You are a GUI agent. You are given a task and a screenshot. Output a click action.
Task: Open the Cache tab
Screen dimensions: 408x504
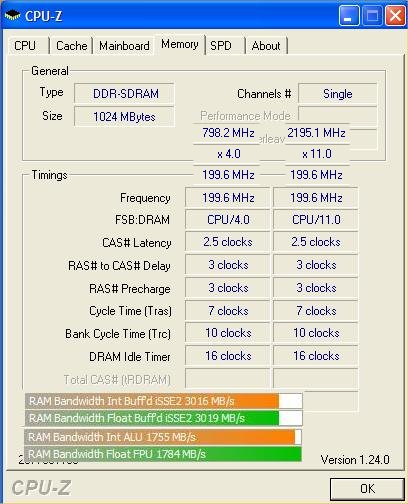[x=71, y=46]
